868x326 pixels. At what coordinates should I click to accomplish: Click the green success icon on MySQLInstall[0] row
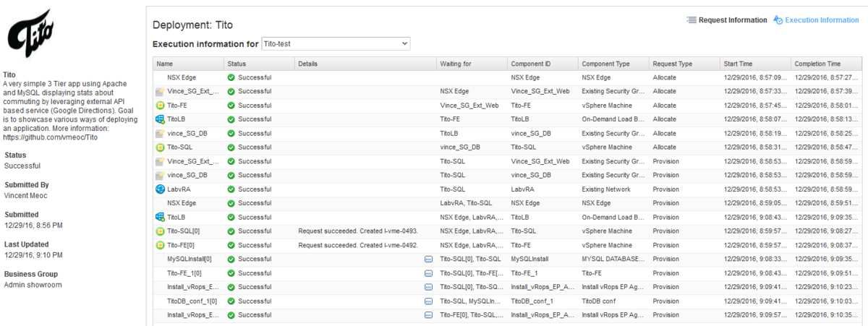pos(231,259)
